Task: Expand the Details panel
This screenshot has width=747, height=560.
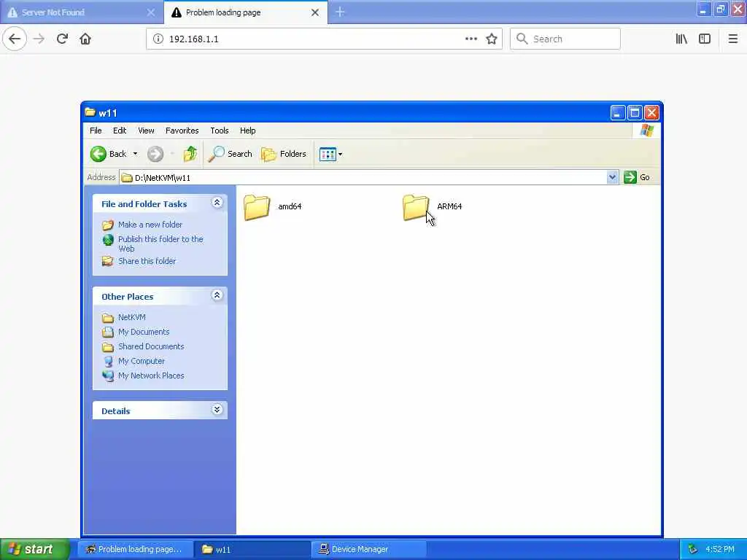Action: (217, 410)
